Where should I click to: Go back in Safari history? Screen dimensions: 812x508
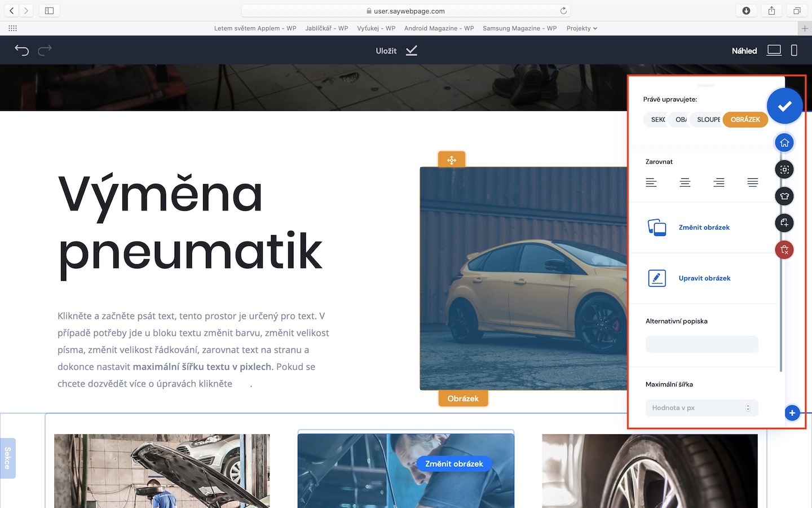(11, 11)
